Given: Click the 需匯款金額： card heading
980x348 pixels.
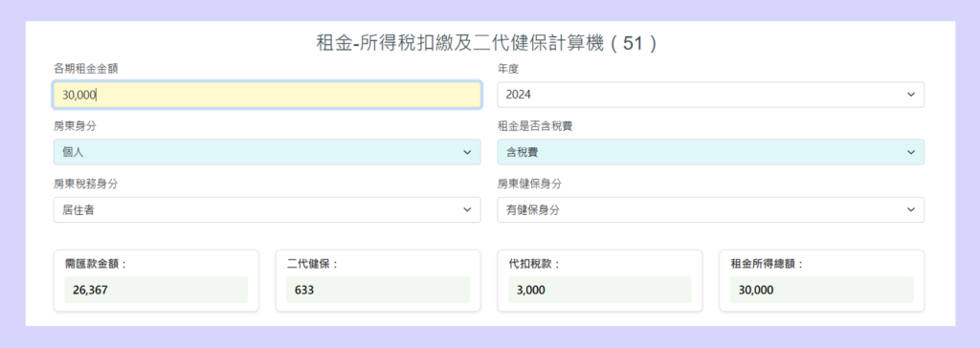Looking at the screenshot, I should click(x=97, y=264).
